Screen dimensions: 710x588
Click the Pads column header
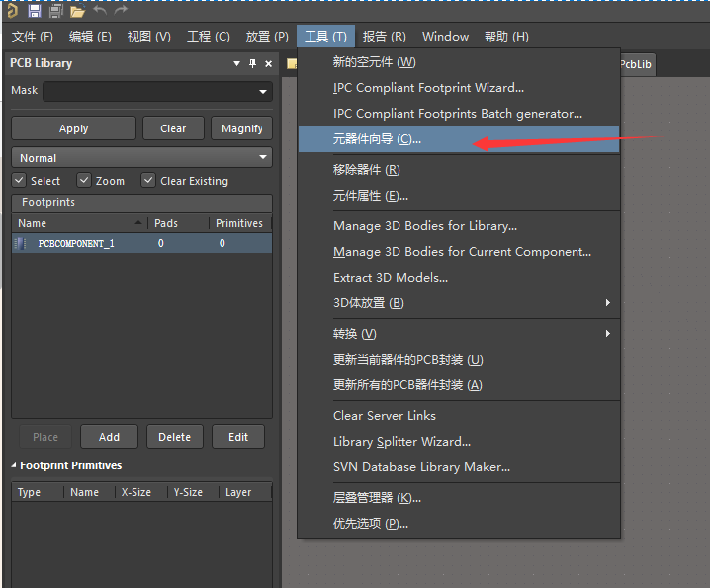click(178, 223)
